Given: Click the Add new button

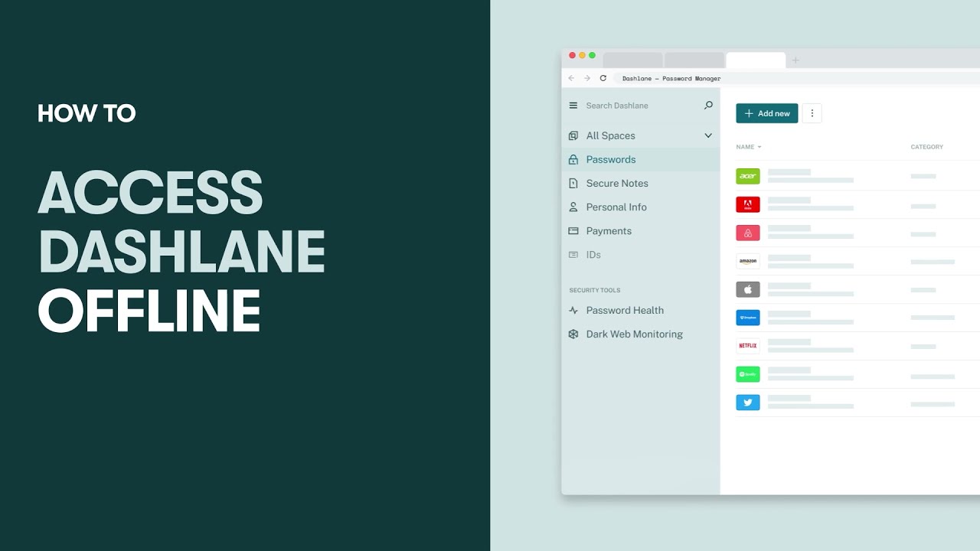Looking at the screenshot, I should tap(767, 113).
